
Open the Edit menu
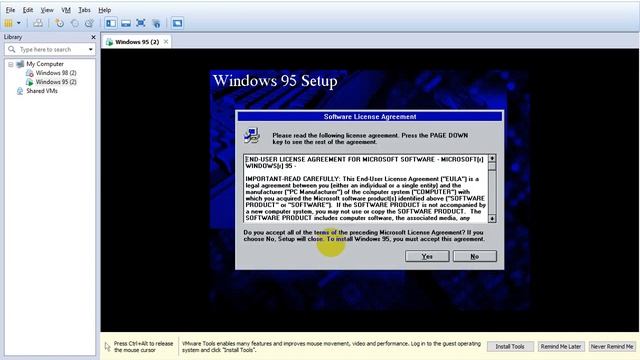[28, 10]
